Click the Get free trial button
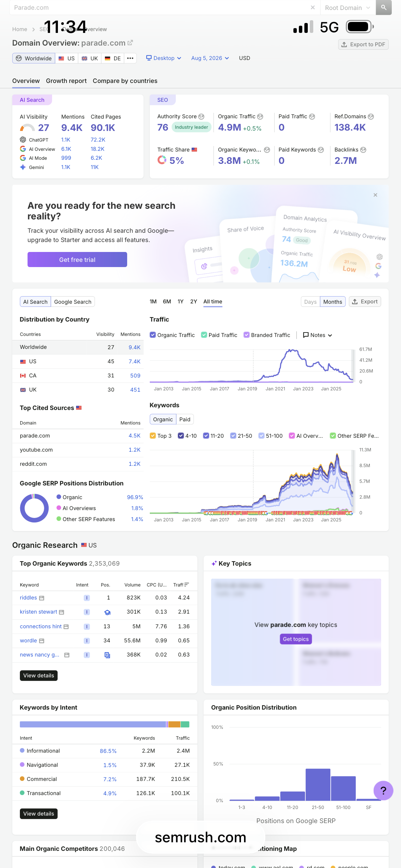This screenshot has height=868, width=401. pyautogui.click(x=77, y=260)
